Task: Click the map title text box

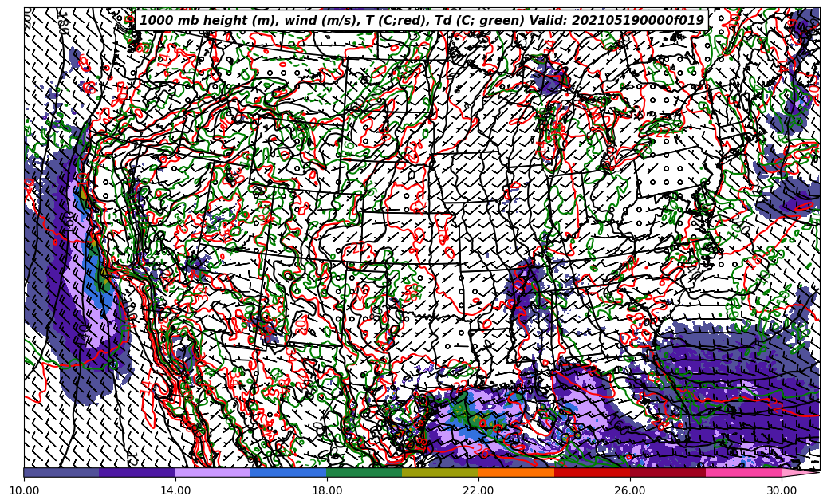Action: click(421, 21)
